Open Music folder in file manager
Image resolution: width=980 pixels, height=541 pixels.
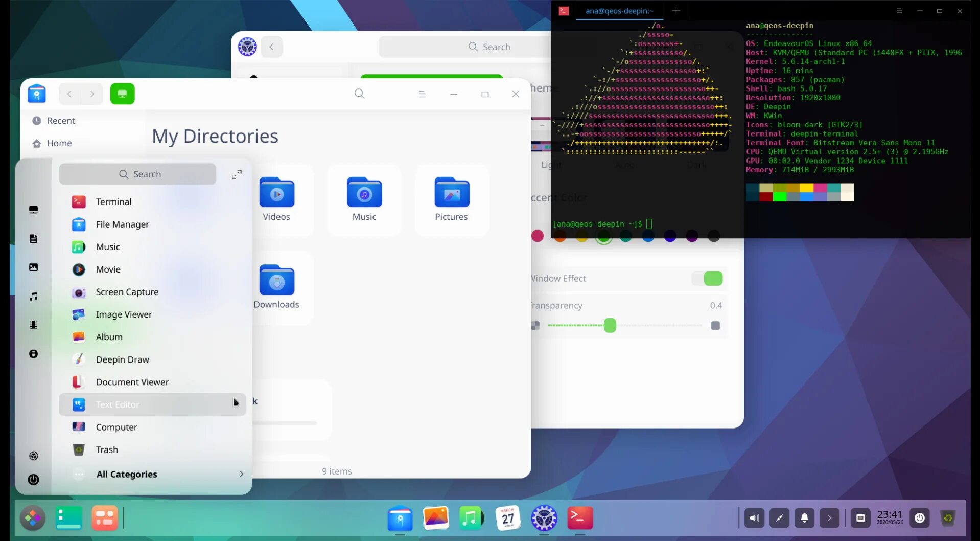coord(364,199)
